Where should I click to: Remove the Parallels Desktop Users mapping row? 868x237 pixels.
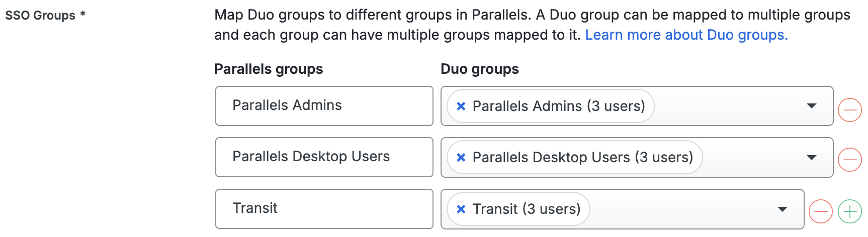[x=850, y=160]
